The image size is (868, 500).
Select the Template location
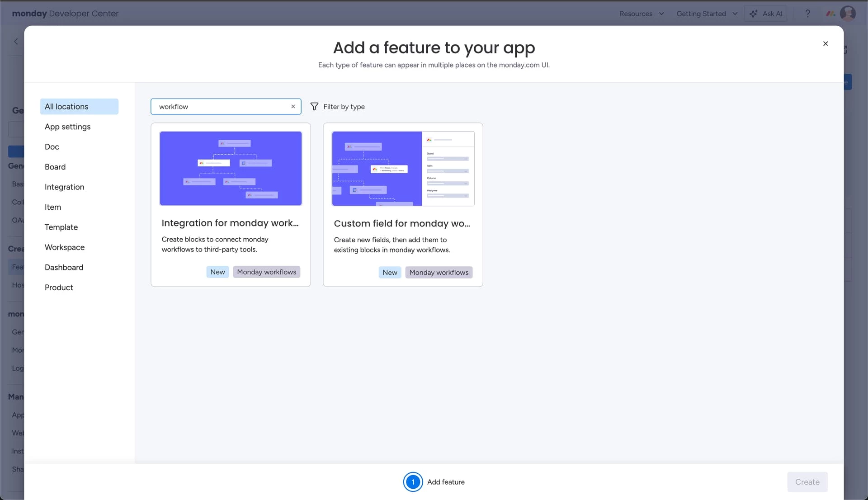(79, 227)
